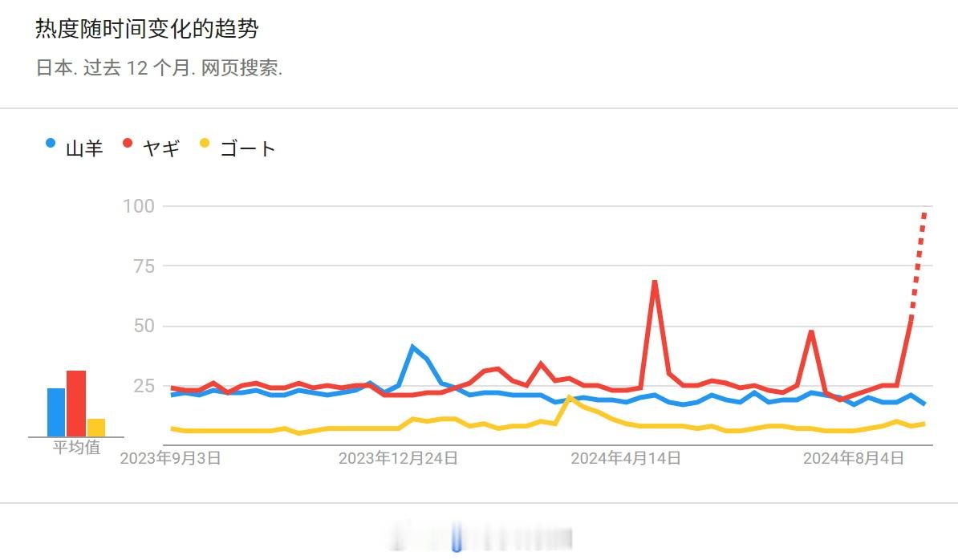Click the blue average bar
Viewport: 958px width, 560px height.
(56, 412)
